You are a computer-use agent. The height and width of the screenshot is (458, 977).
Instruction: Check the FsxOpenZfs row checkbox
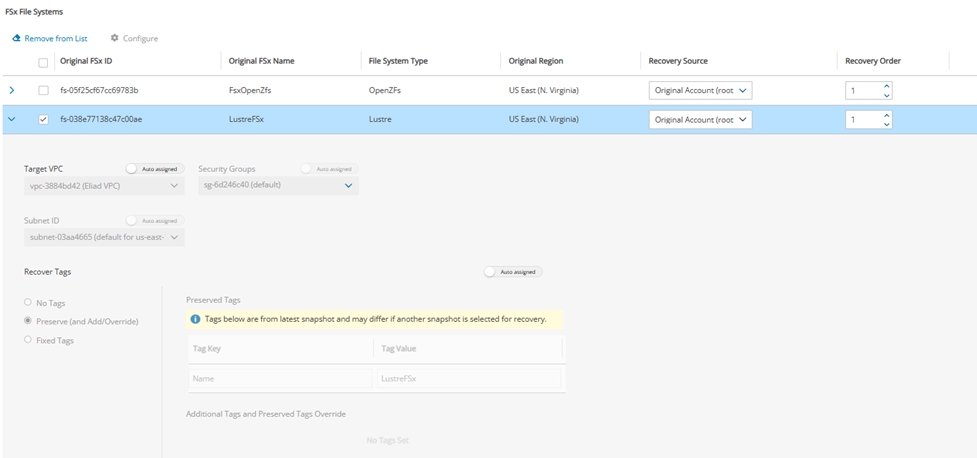[x=43, y=91]
